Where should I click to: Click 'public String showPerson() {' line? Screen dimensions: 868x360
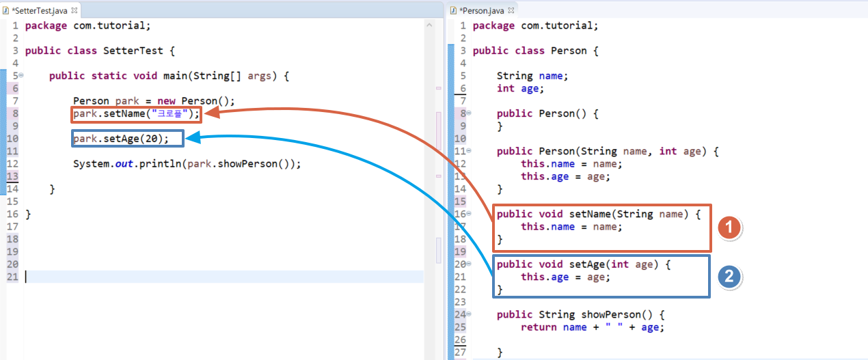(x=581, y=314)
